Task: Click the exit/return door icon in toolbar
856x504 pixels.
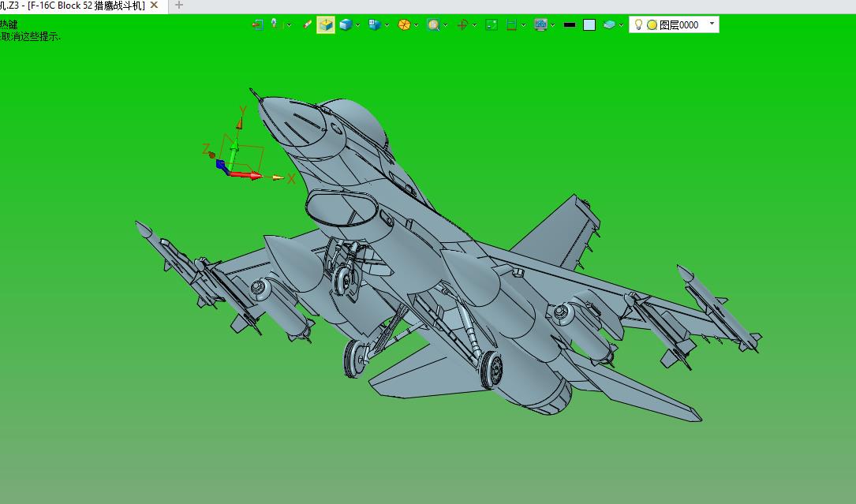Action: (x=258, y=24)
